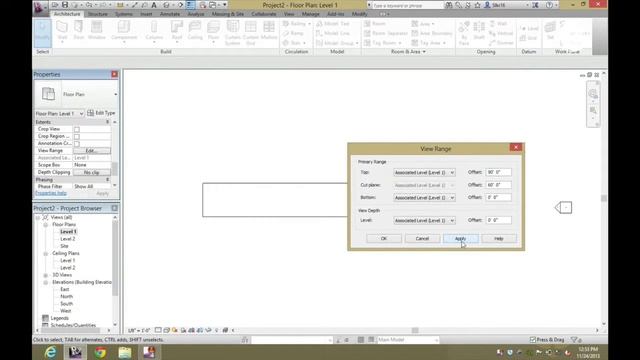Viewport: 640px width, 360px height.
Task: Select the Room Separator tool
Action: pyautogui.click(x=386, y=33)
